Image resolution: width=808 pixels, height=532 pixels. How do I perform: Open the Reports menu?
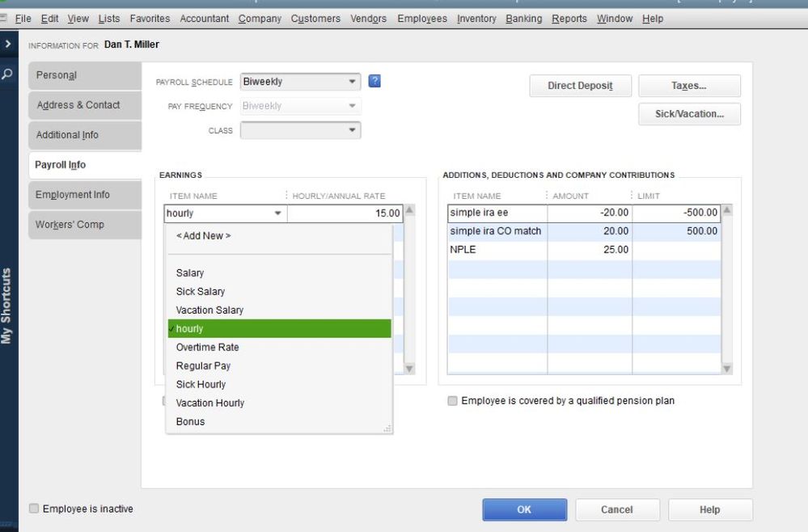569,19
